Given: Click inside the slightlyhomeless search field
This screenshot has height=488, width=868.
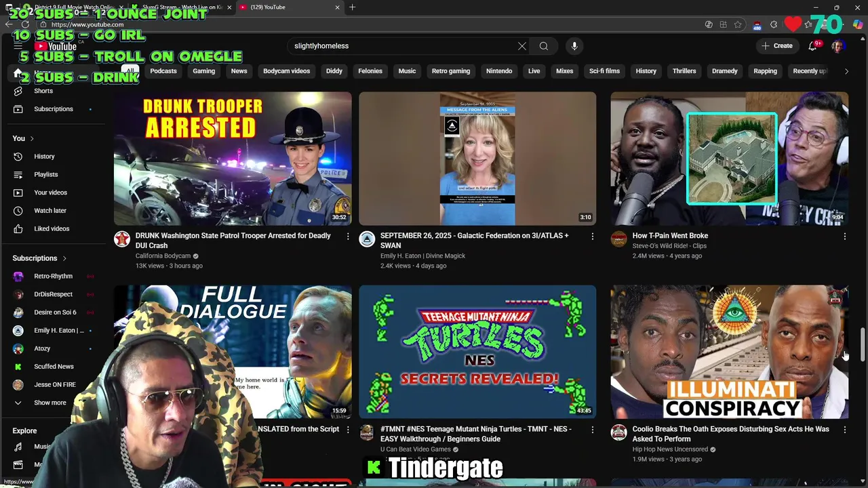Looking at the screenshot, I should (403, 46).
